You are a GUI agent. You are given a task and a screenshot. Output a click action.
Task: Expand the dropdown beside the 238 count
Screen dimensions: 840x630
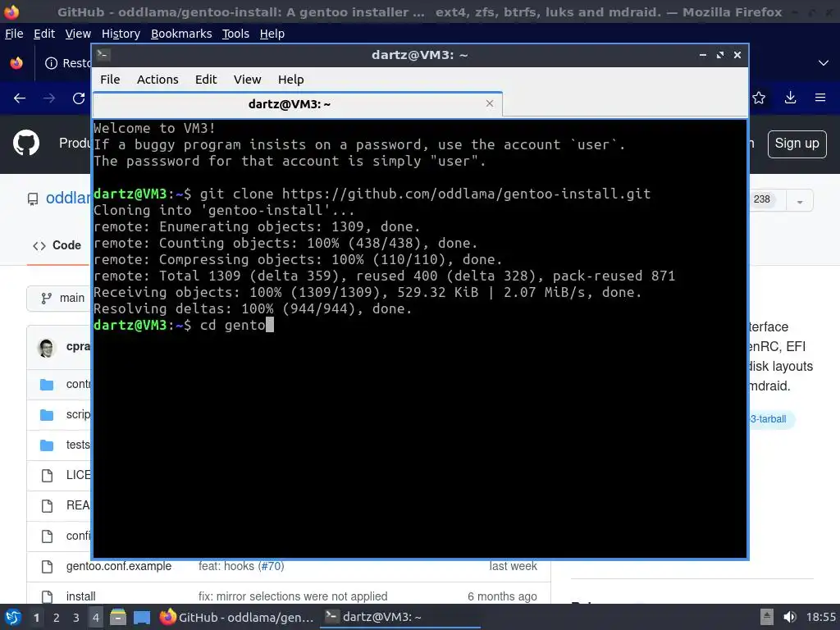pyautogui.click(x=800, y=202)
